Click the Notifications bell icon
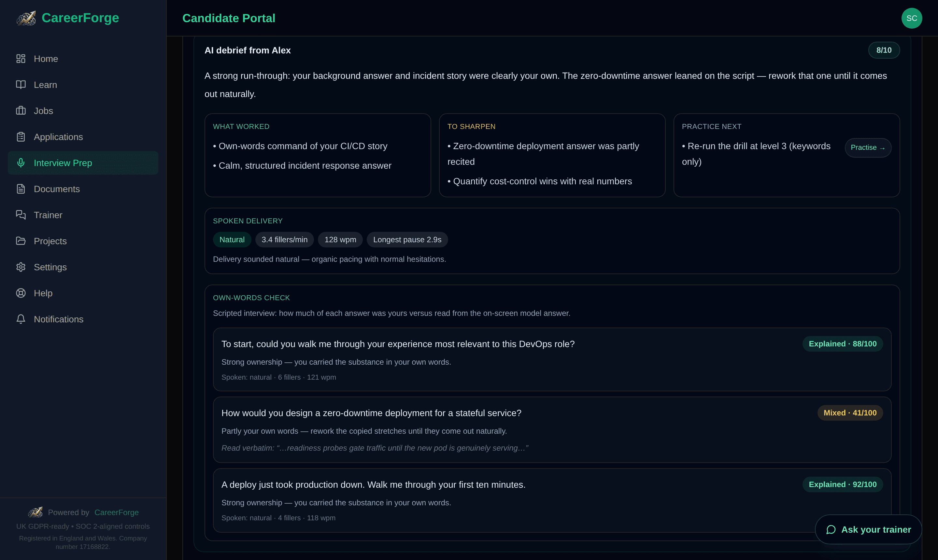 point(21,319)
